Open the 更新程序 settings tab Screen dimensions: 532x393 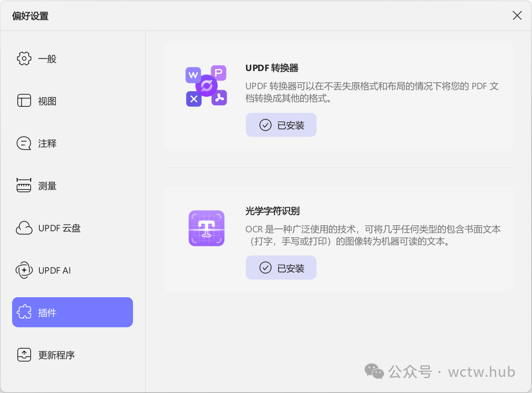72,355
